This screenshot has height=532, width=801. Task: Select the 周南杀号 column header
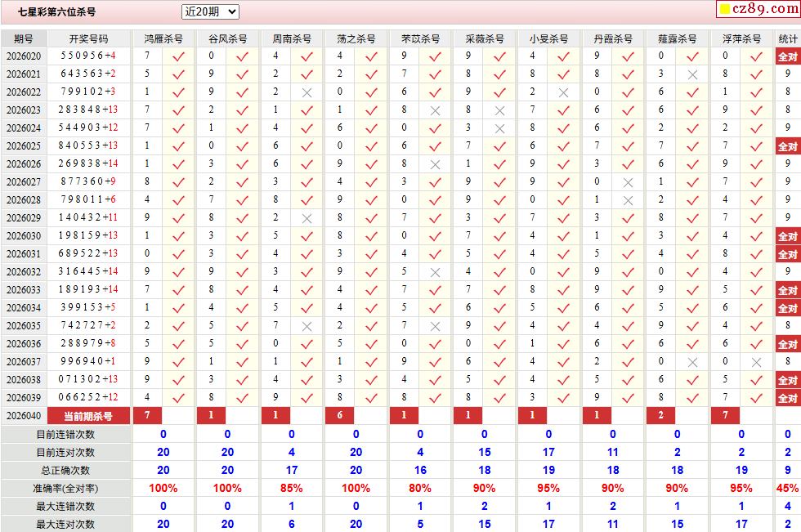click(292, 38)
